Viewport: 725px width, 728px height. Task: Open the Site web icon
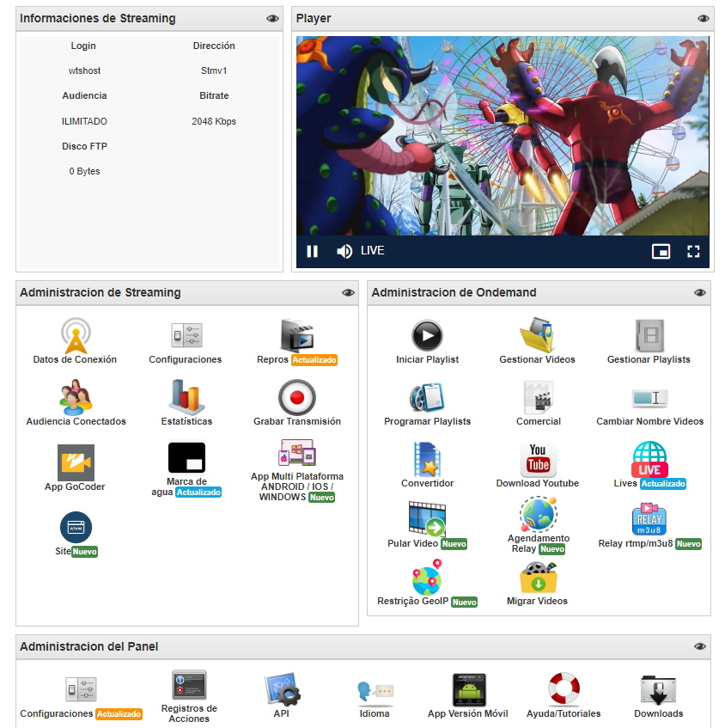pyautogui.click(x=76, y=528)
